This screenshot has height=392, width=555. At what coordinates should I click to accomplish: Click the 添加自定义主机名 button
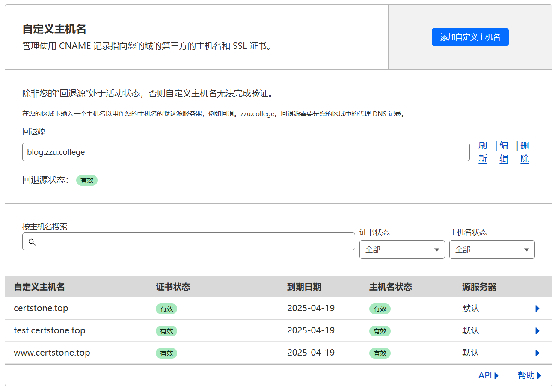click(x=470, y=37)
